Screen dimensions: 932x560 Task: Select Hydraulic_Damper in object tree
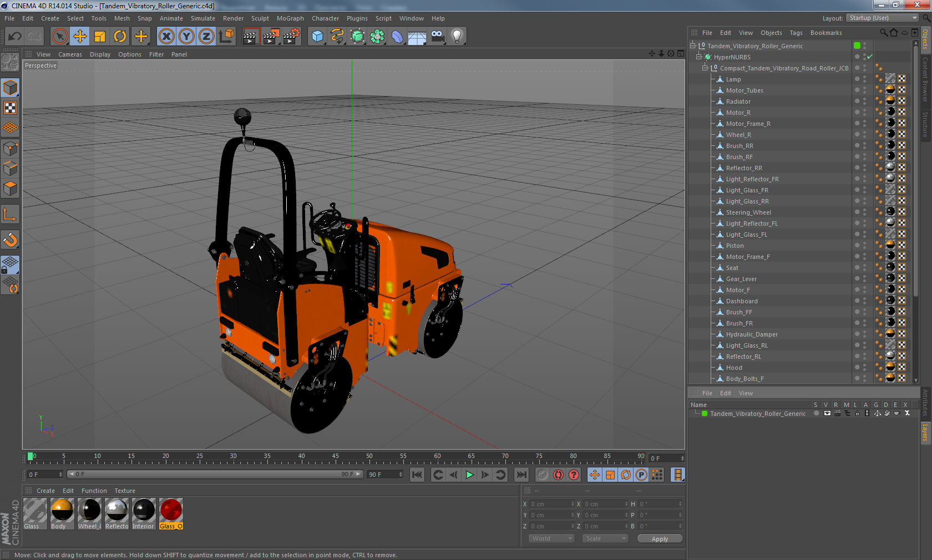click(752, 334)
